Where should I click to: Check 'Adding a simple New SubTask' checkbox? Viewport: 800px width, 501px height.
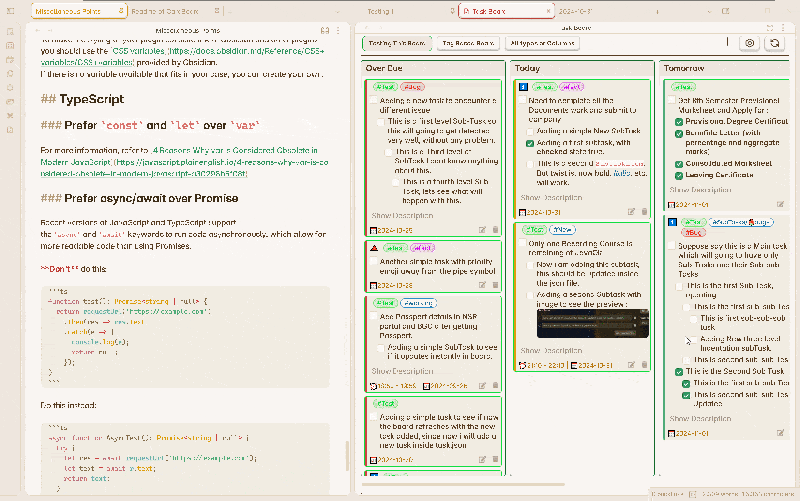click(x=530, y=131)
